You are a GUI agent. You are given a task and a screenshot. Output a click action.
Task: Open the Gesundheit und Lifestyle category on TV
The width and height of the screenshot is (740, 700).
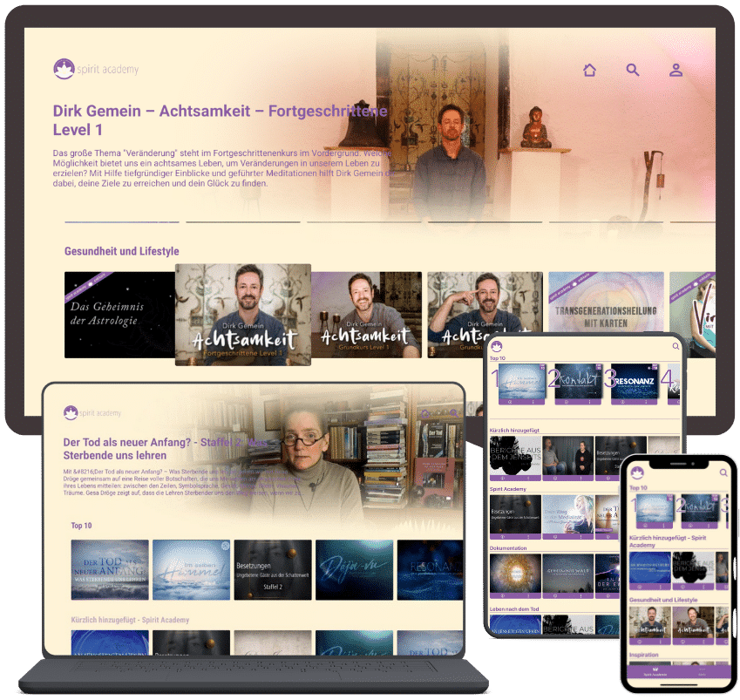(x=122, y=251)
